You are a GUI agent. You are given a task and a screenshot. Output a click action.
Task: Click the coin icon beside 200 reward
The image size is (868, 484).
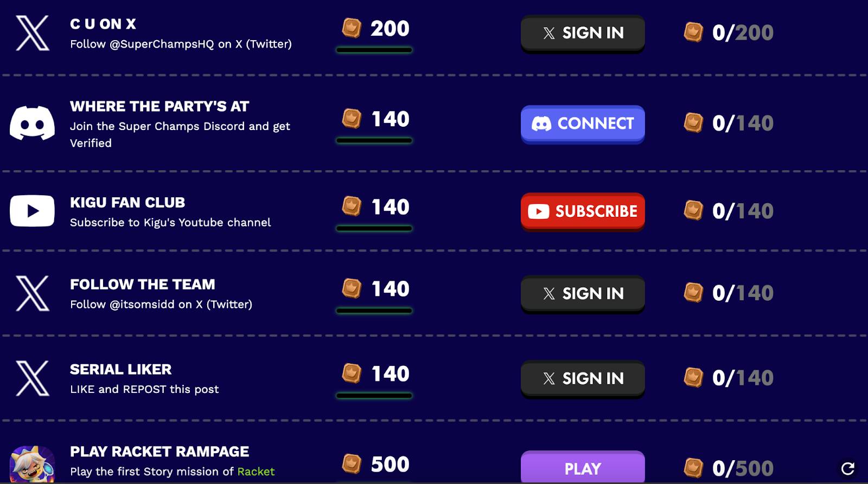(x=352, y=28)
